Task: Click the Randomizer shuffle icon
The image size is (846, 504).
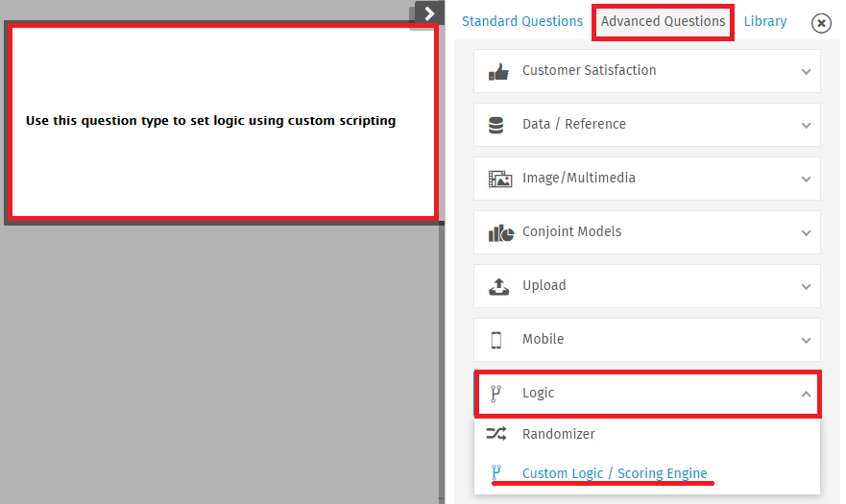Action: [x=496, y=433]
